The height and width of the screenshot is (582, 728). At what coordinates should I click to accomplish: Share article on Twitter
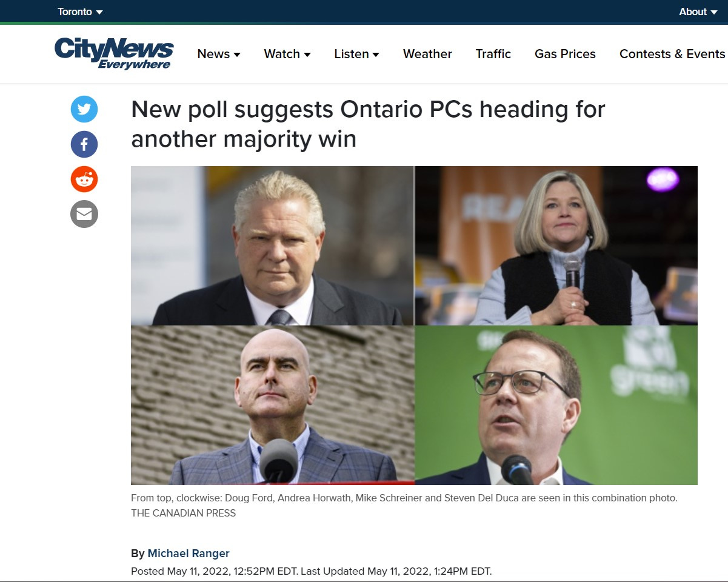point(84,109)
